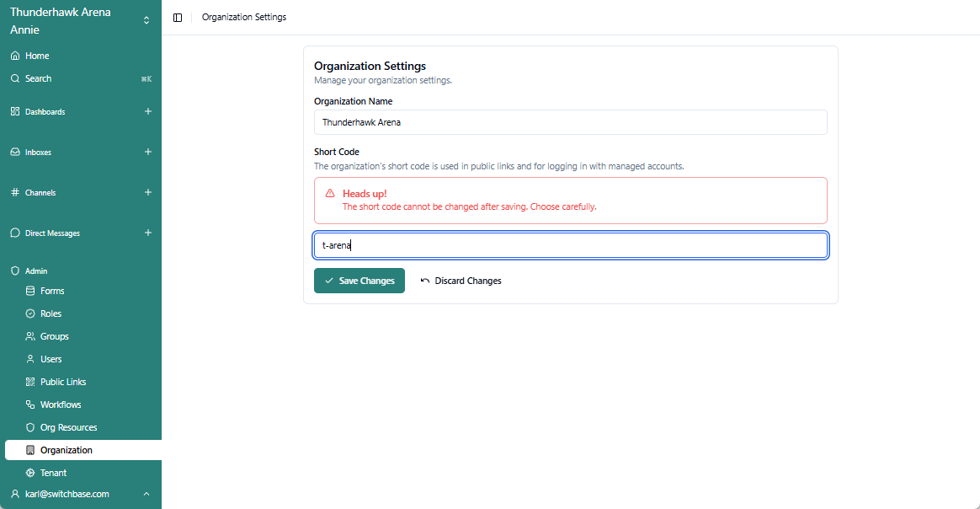This screenshot has height=509, width=980.
Task: Add a new dashboard with plus icon
Action: pos(148,111)
